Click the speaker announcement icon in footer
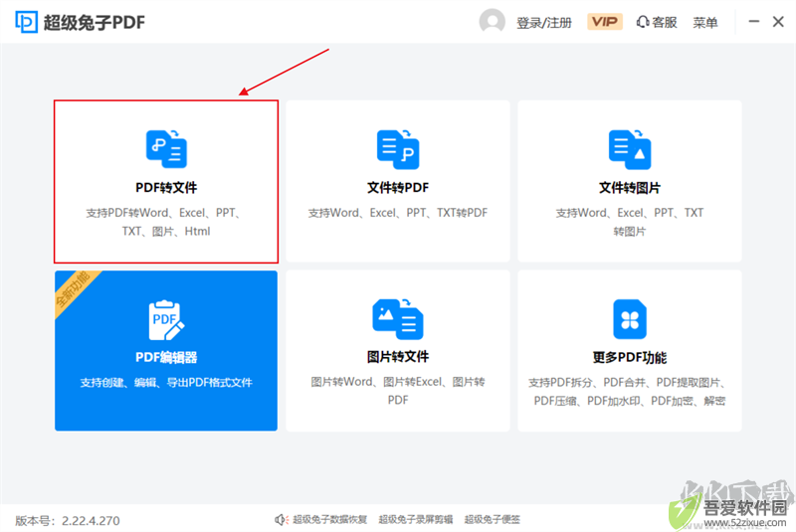This screenshot has height=532, width=796. click(x=282, y=520)
